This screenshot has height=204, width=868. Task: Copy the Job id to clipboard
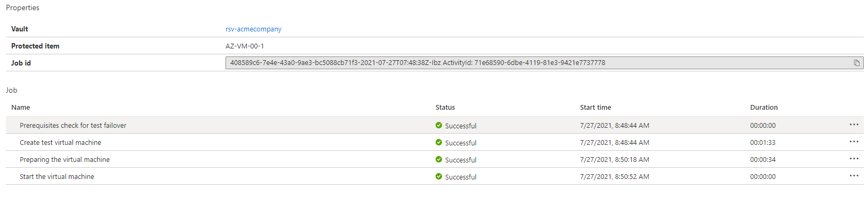[857, 63]
